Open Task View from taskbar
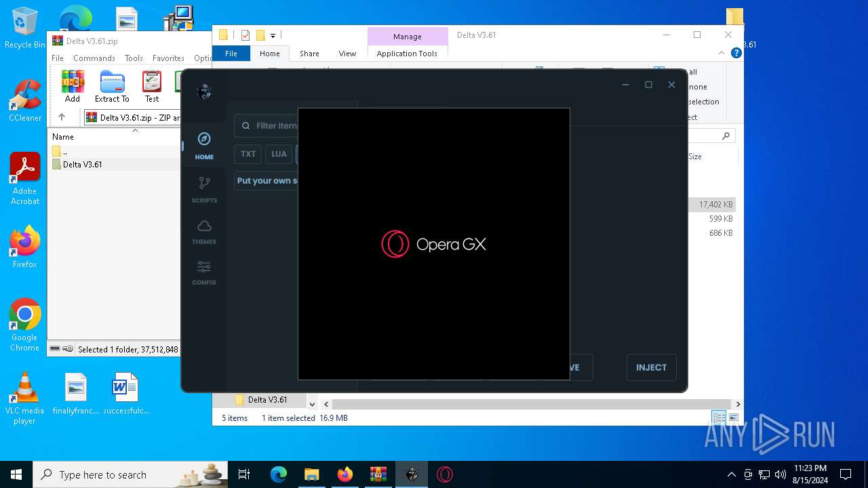 [x=244, y=474]
